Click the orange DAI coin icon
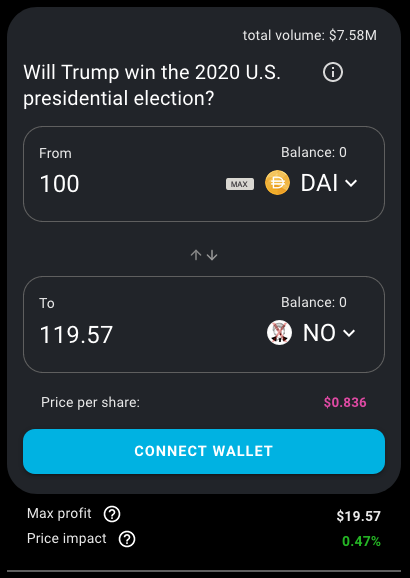 277,183
